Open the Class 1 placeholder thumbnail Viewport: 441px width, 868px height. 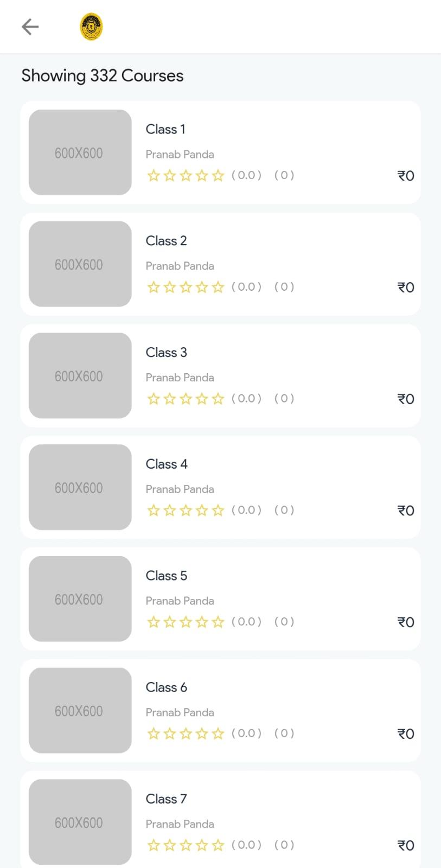(80, 152)
